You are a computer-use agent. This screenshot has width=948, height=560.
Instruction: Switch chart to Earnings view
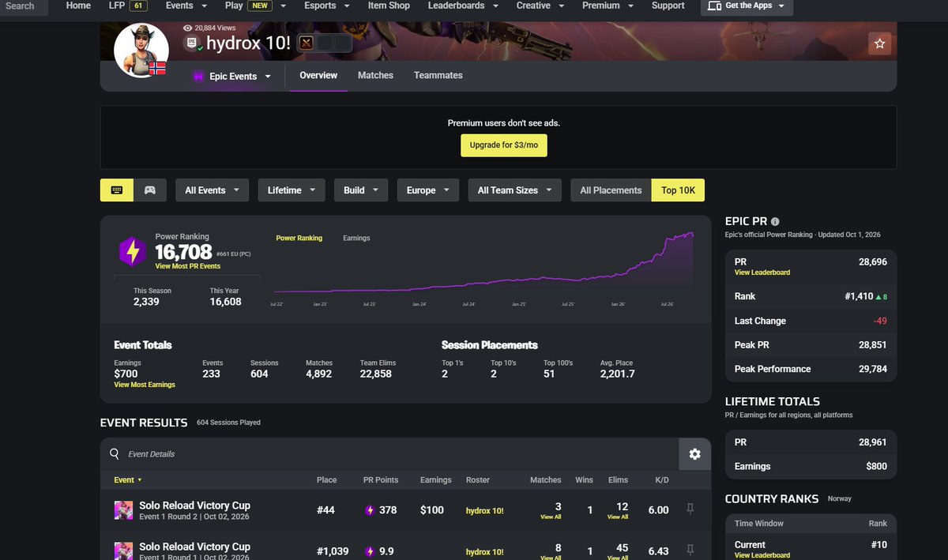[x=356, y=238]
